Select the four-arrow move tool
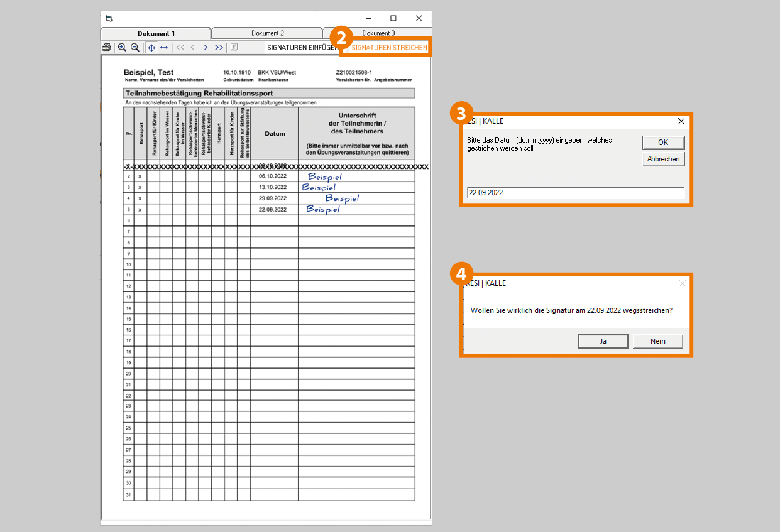Screen dimensions: 780x532 tap(151, 48)
